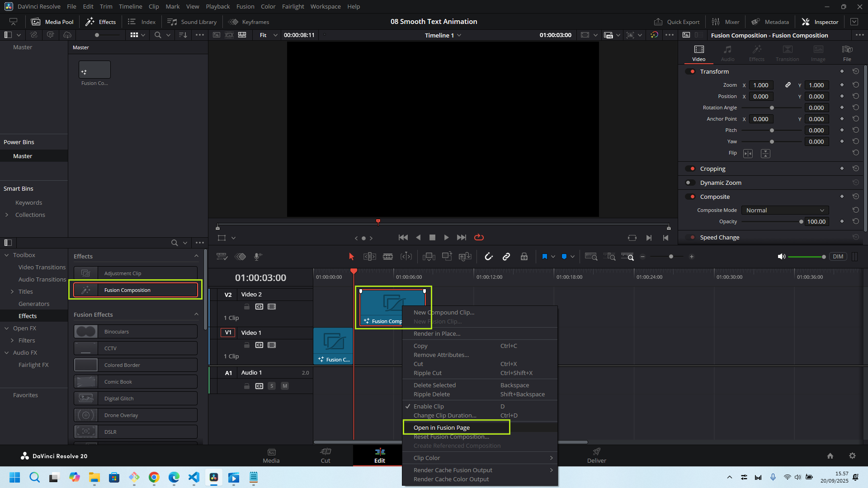The image size is (868, 488).
Task: Adjust the Opacity slider handle
Action: point(801,222)
